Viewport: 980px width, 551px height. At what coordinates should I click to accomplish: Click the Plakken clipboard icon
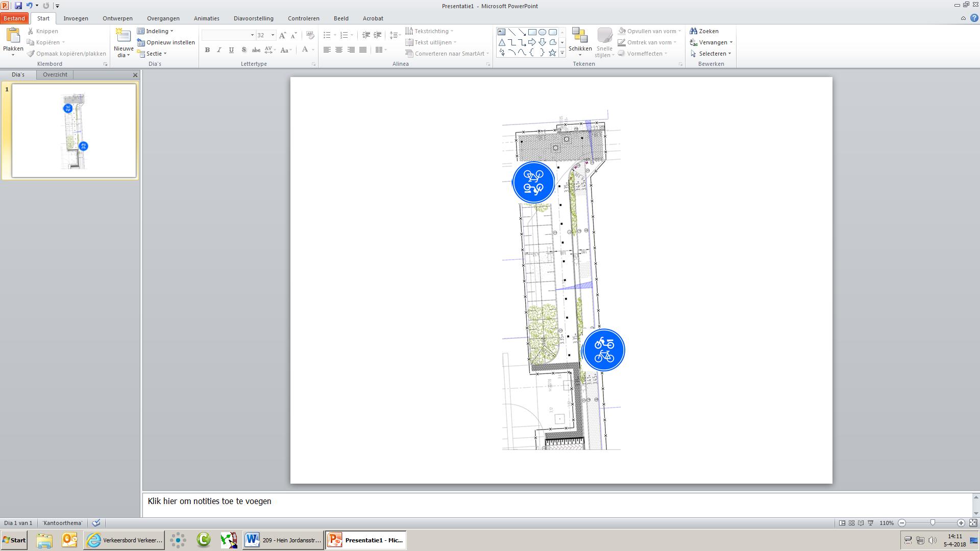[13, 35]
